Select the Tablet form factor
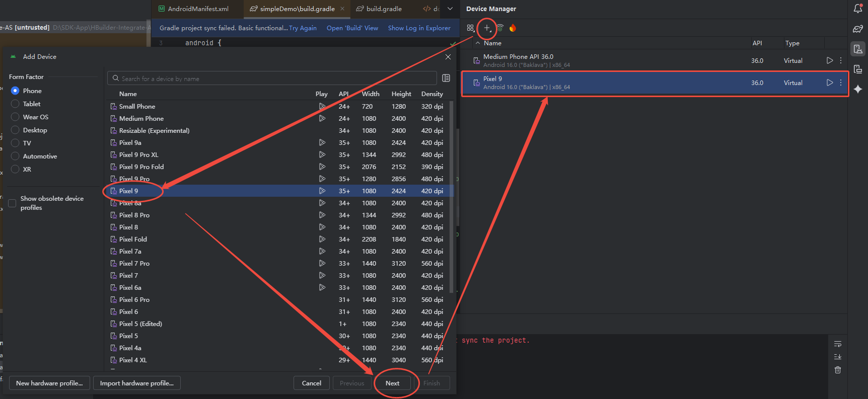Viewport: 868px width, 399px height. pyautogui.click(x=15, y=104)
